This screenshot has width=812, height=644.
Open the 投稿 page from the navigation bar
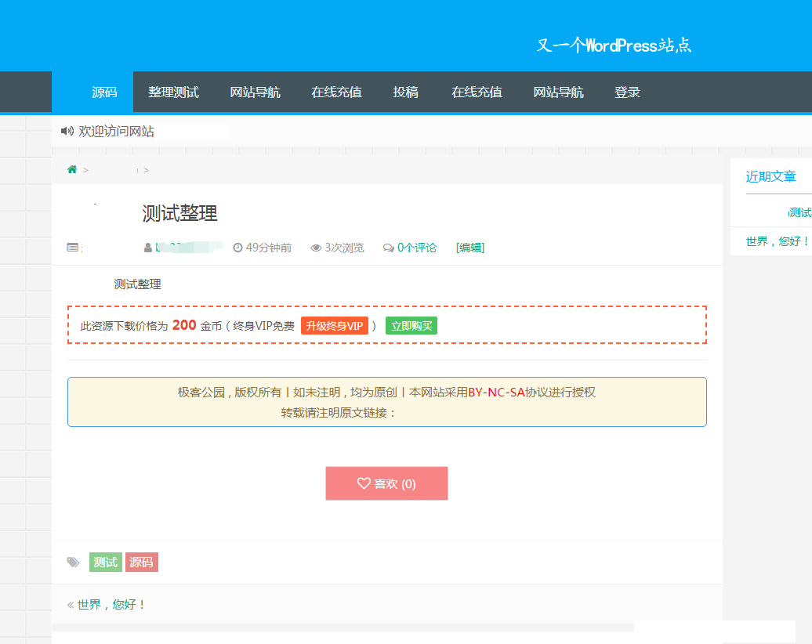click(406, 92)
